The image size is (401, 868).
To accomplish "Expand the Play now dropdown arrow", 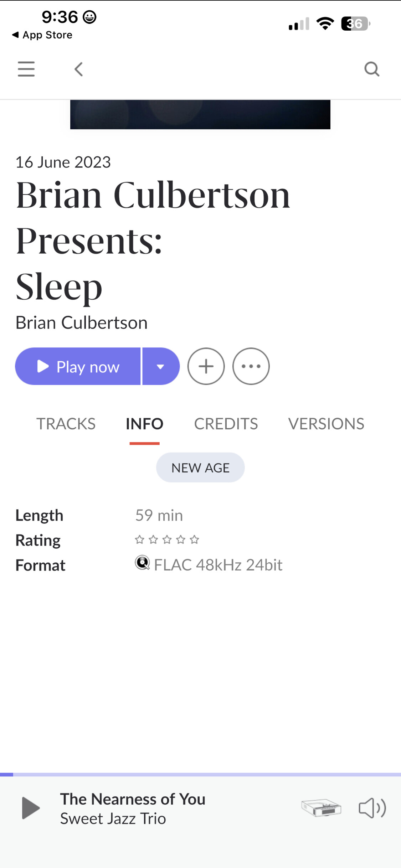I will 161,366.
